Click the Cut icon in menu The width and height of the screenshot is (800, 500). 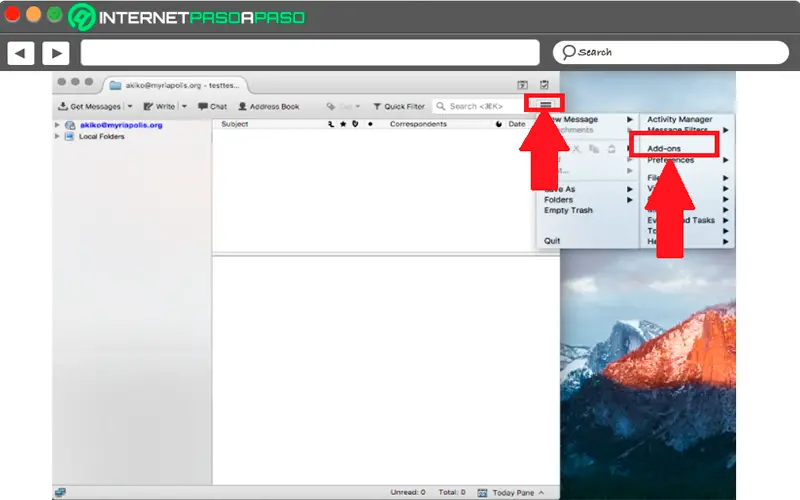(x=577, y=149)
